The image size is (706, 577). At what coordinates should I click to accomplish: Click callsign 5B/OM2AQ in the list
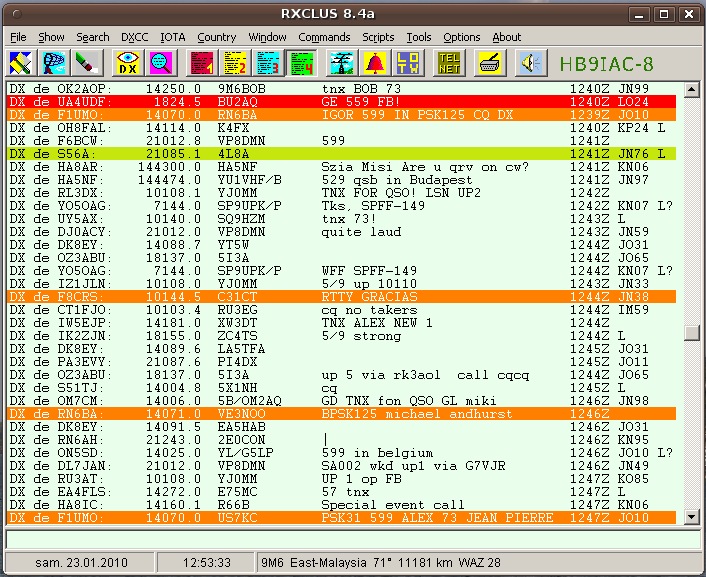pos(249,401)
